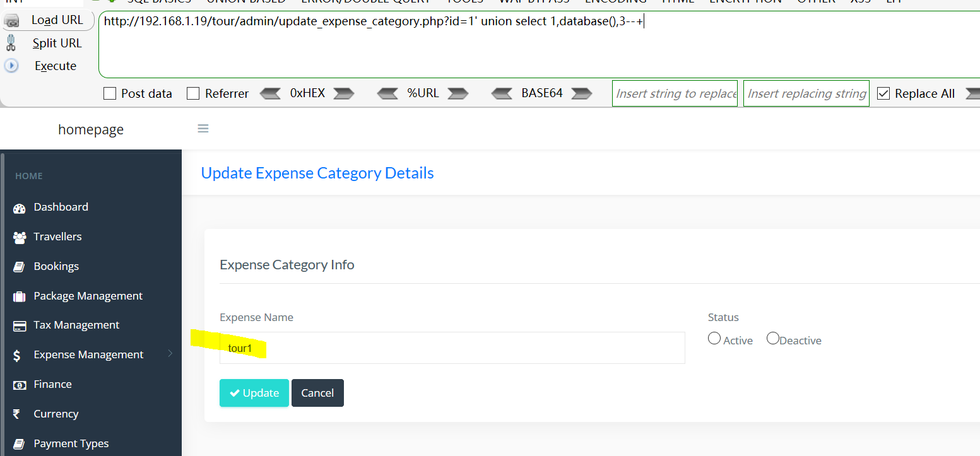Viewport: 980px width, 456px height.
Task: Click the dollar icon for Expense Management
Action: pos(17,356)
